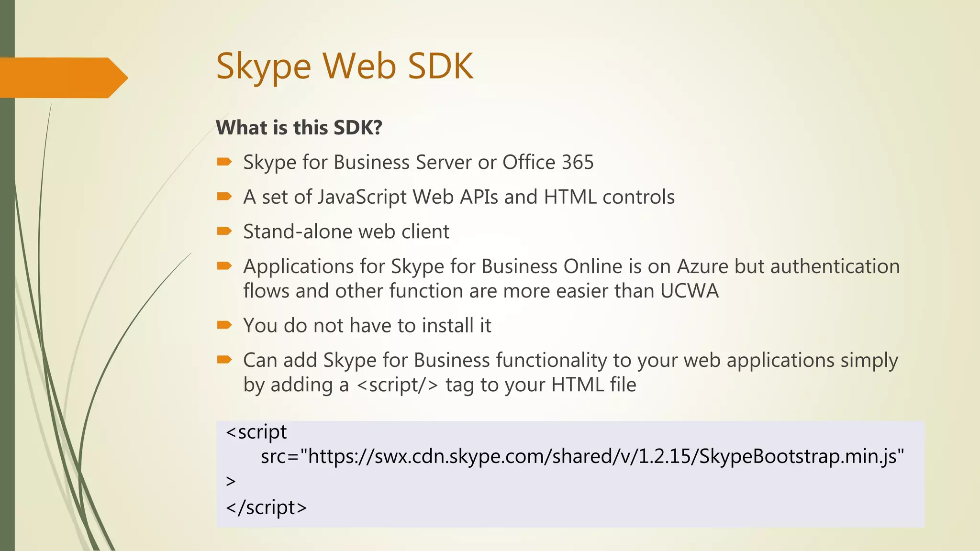Click the line 'flows and other function are more easier than UCWA'
The height and width of the screenshot is (551, 980).
point(481,291)
